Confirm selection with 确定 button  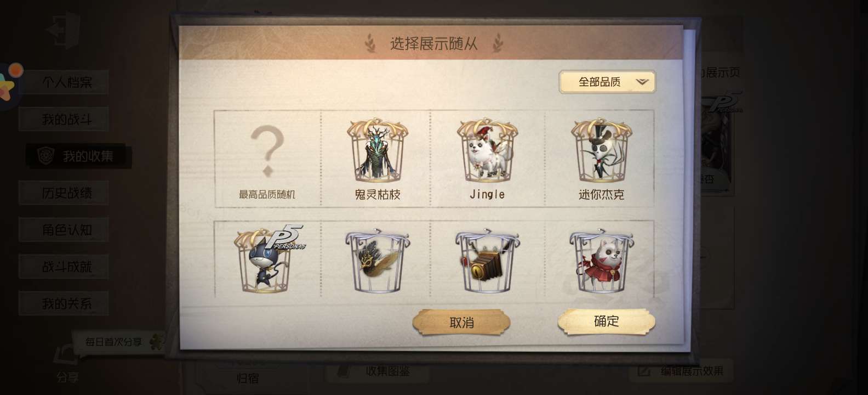606,321
